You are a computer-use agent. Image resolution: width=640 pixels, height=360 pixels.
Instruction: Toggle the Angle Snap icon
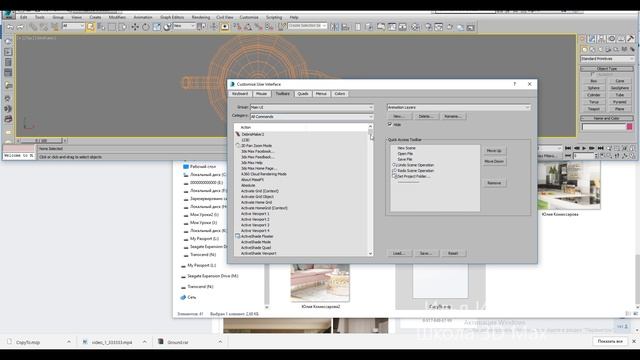click(x=248, y=27)
